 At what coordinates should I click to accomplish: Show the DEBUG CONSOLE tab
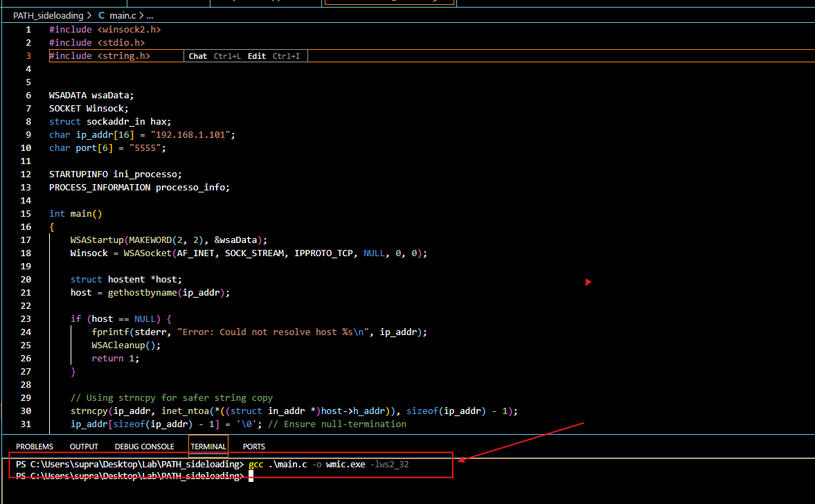click(144, 447)
